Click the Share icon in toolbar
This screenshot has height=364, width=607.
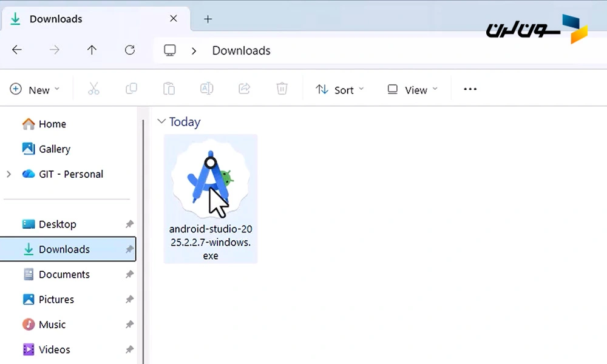[244, 89]
